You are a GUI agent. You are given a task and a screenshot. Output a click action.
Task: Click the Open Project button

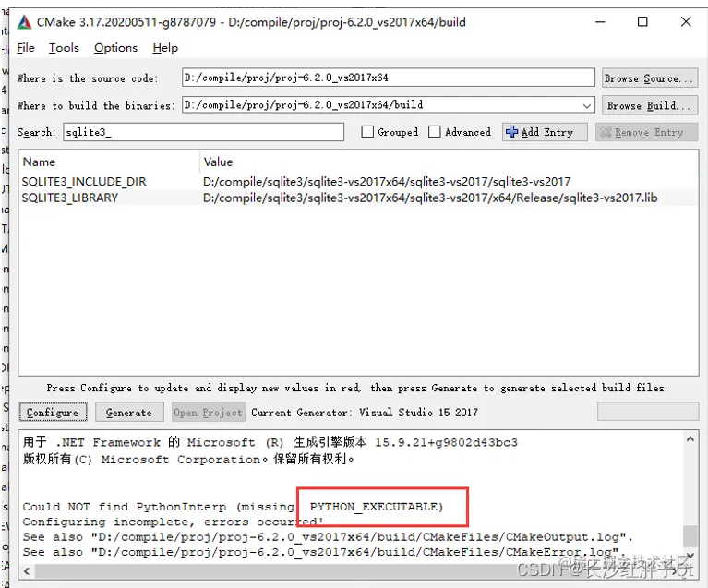pos(209,413)
